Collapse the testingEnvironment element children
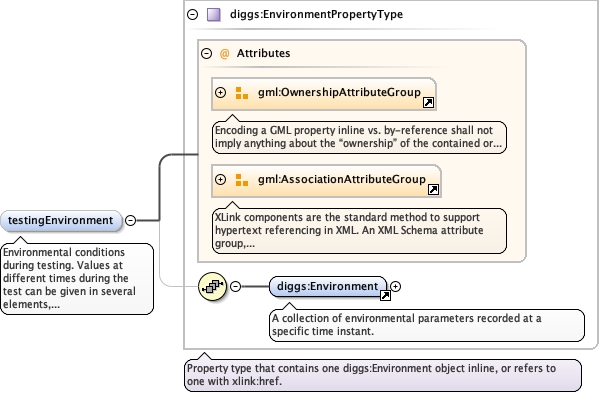Viewport: 600px width, 395px height. [x=130, y=220]
